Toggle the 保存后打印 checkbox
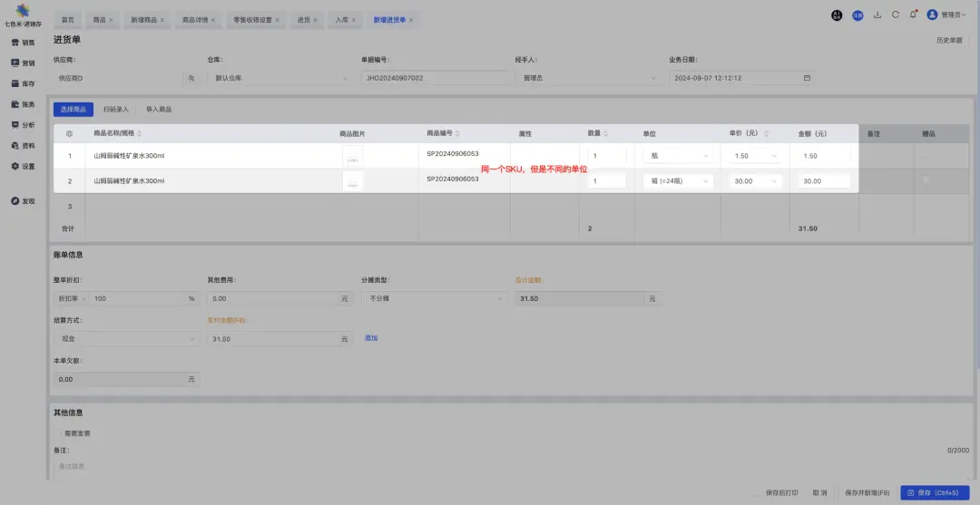 tap(760, 493)
